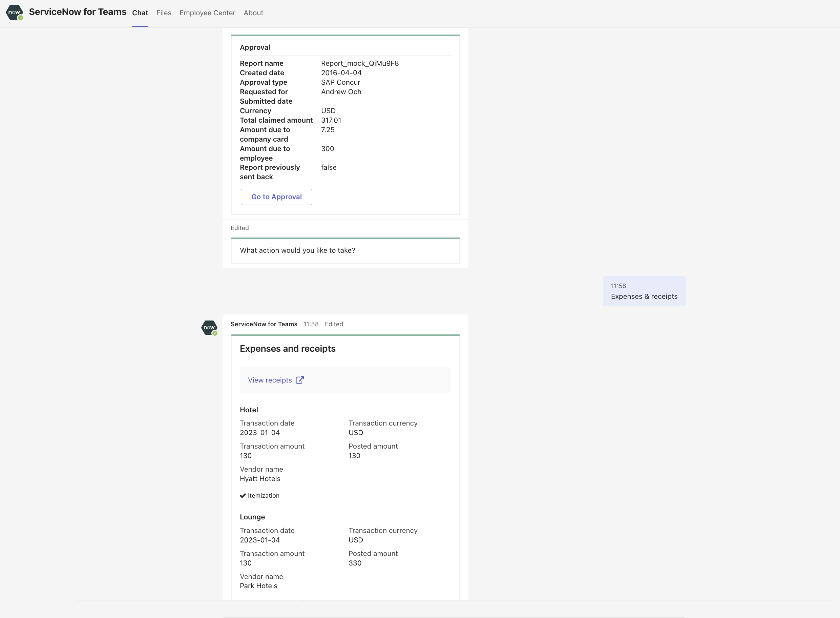
Task: Click the checkmark icon beside Itemization
Action: tap(243, 496)
